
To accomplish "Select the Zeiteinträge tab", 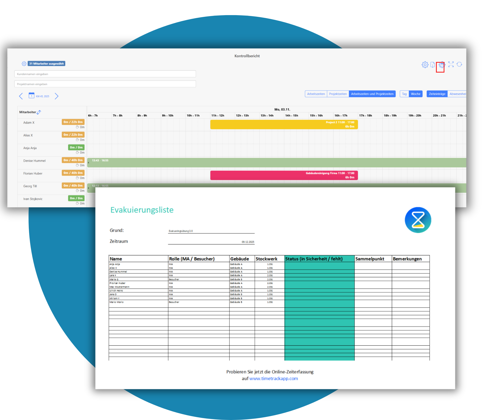I will pyautogui.click(x=437, y=94).
